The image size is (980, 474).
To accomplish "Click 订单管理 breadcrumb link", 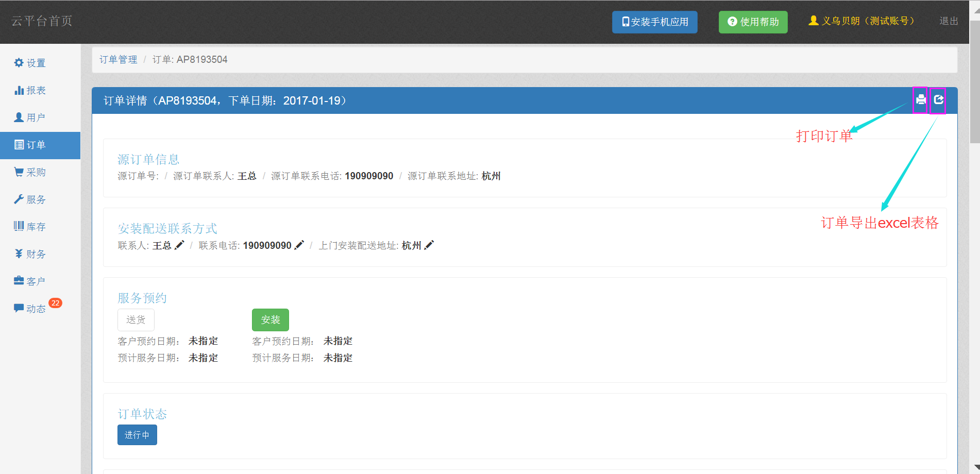I will (x=119, y=60).
